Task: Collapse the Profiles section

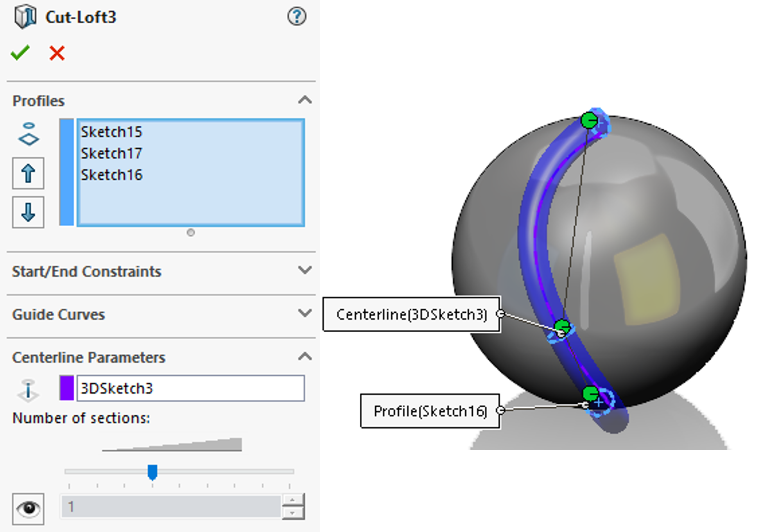Action: pos(305,100)
